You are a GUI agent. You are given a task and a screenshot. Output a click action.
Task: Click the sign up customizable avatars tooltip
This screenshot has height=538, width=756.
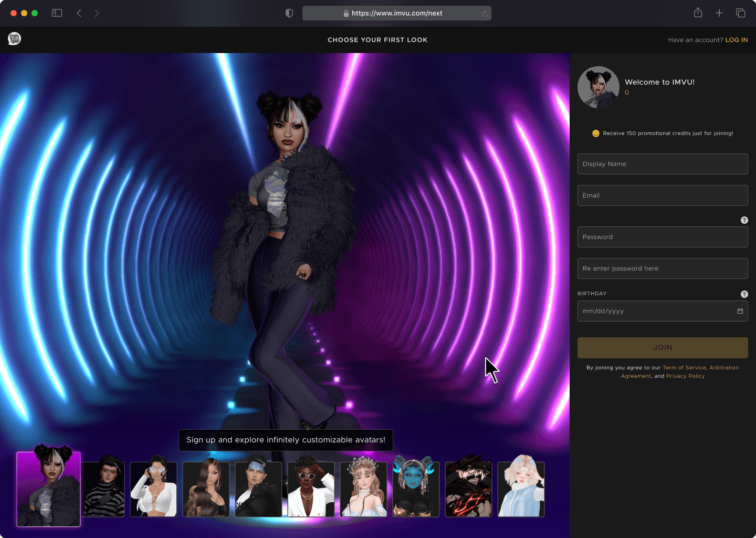coord(286,440)
